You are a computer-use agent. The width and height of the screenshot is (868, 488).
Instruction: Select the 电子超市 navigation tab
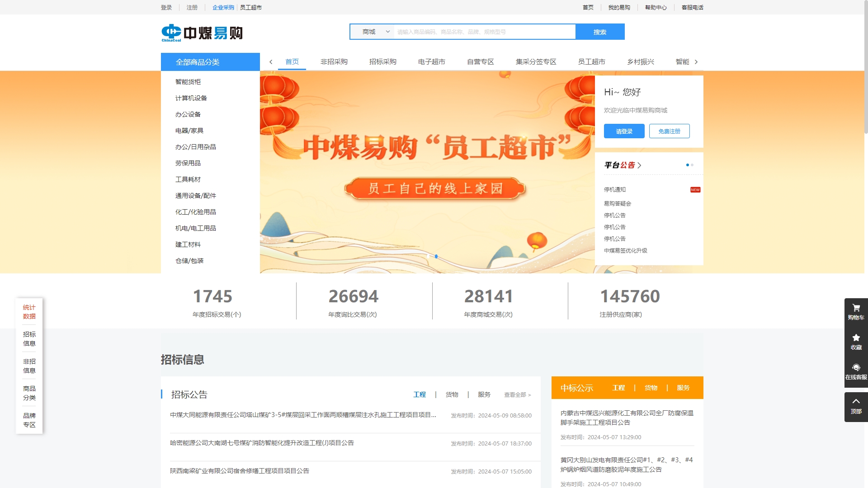[432, 62]
